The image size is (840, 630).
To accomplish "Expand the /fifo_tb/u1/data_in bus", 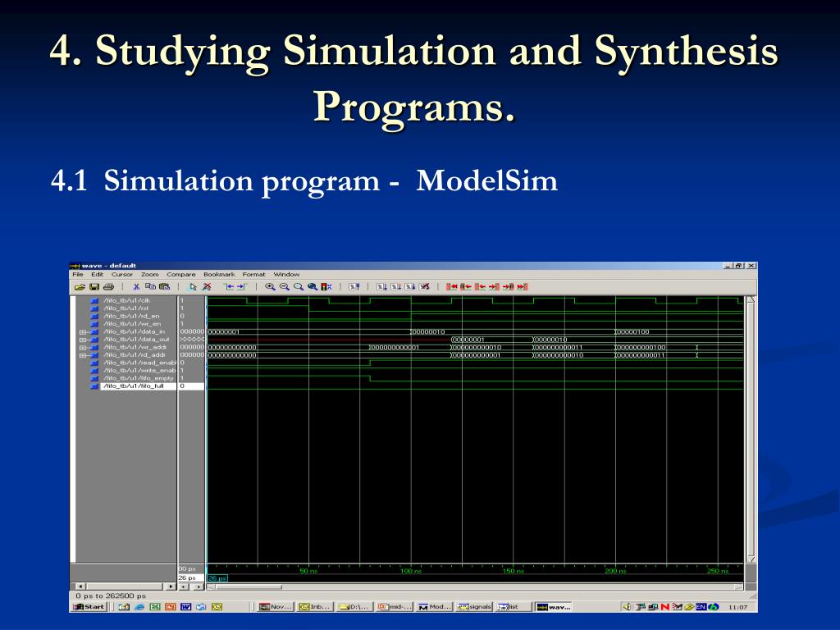I will point(83,332).
